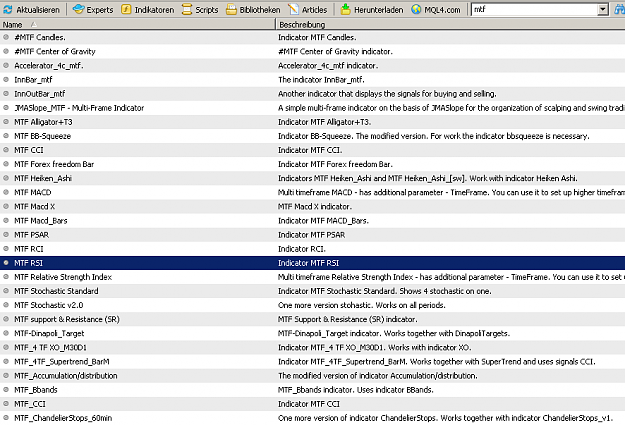Click the Herunterladen label in toolbar

tap(379, 10)
